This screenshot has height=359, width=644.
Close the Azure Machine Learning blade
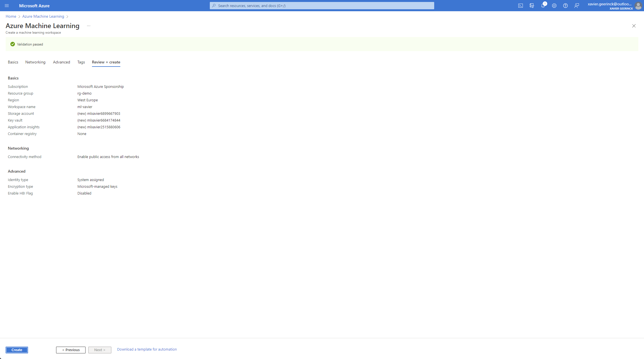634,26
